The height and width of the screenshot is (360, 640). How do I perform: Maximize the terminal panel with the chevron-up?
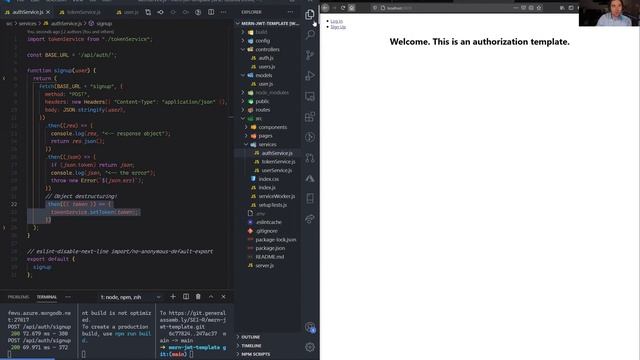pyautogui.click(x=211, y=297)
